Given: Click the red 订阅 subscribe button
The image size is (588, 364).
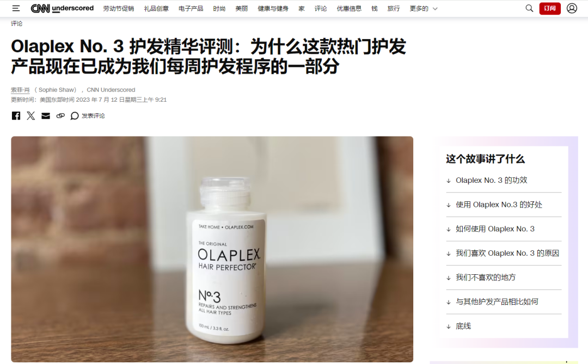Looking at the screenshot, I should pos(550,8).
